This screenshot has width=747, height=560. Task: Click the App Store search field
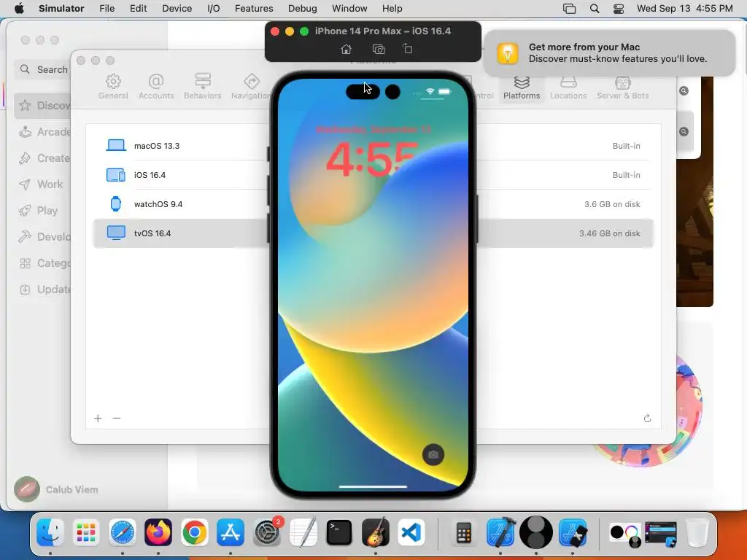(44, 69)
